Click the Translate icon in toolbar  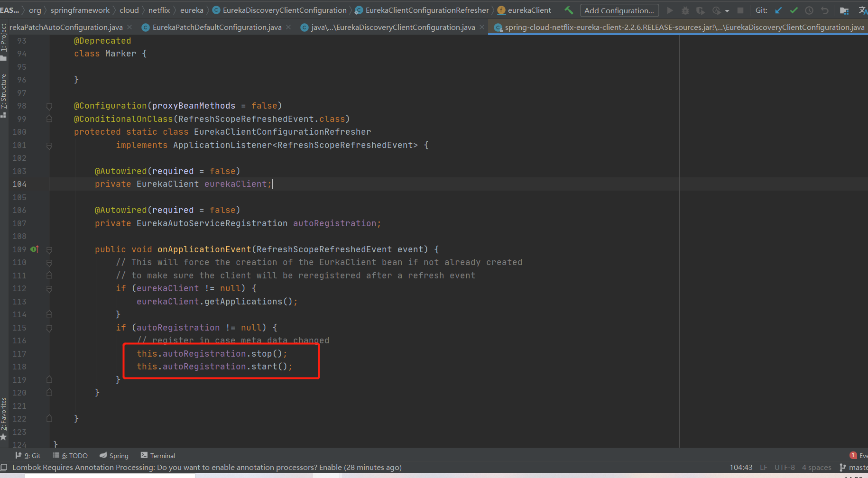[x=863, y=10]
